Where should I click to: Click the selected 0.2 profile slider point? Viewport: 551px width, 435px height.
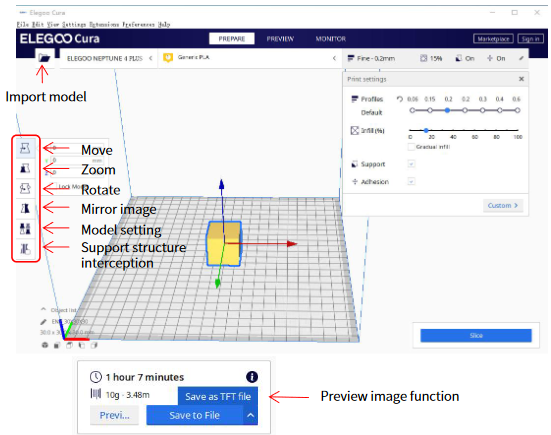point(447,110)
